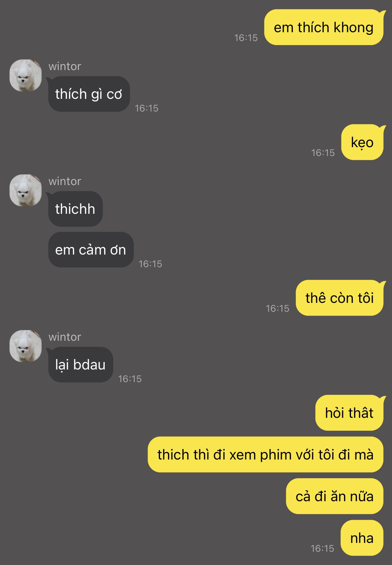This screenshot has width=392, height=565.
Task: Tap wintor's avatar beside 'thích gì cơ'
Action: click(x=26, y=75)
